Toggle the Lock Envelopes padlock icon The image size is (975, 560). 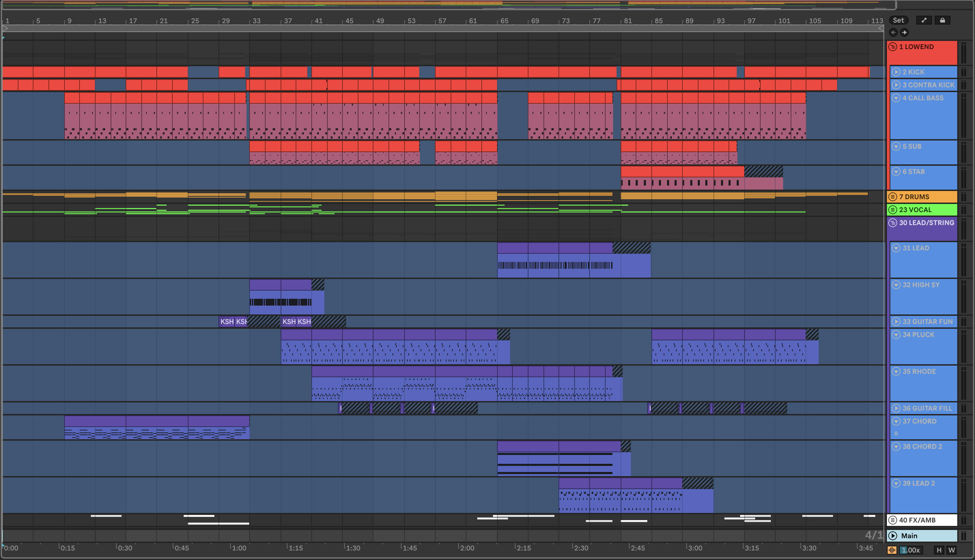click(942, 20)
